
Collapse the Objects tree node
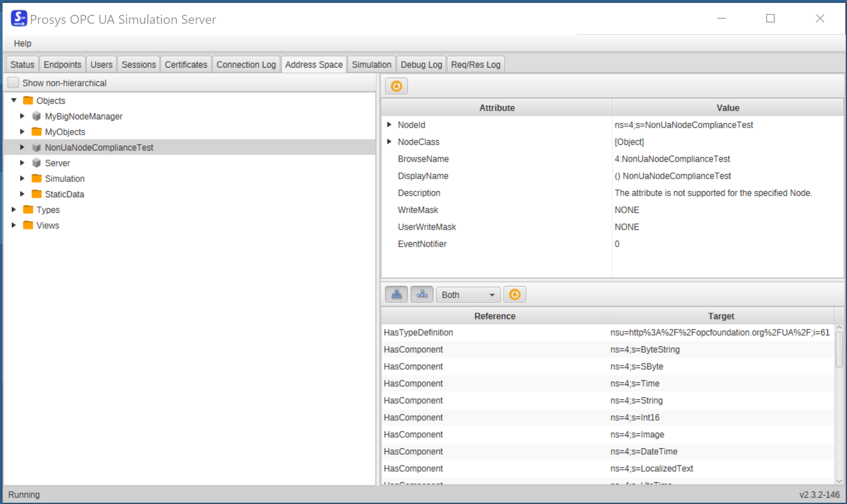pos(14,100)
